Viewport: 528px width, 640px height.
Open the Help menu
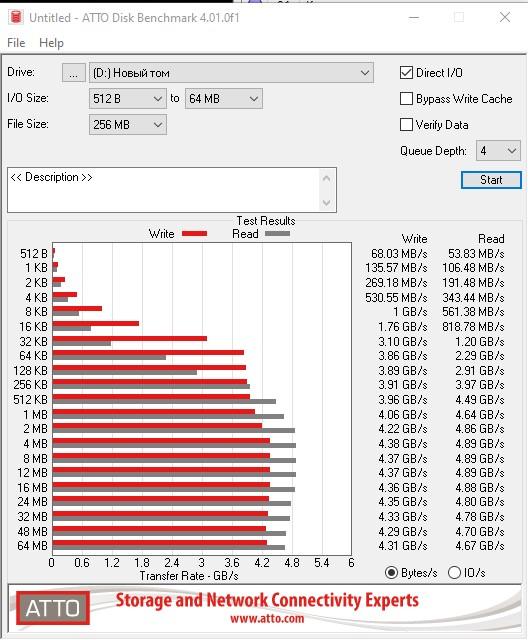[51, 43]
